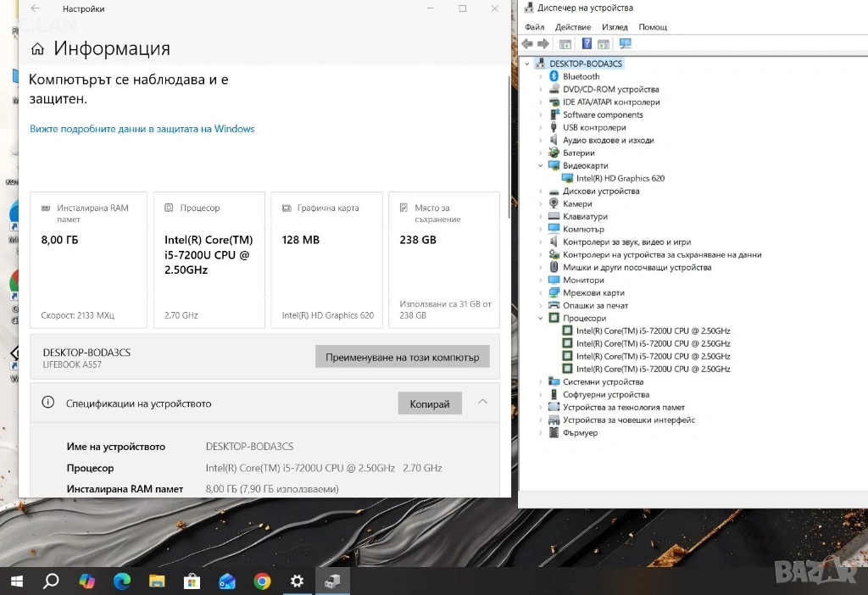Click the show/hide console tree toolbar icon
The height and width of the screenshot is (595, 868).
click(565, 44)
